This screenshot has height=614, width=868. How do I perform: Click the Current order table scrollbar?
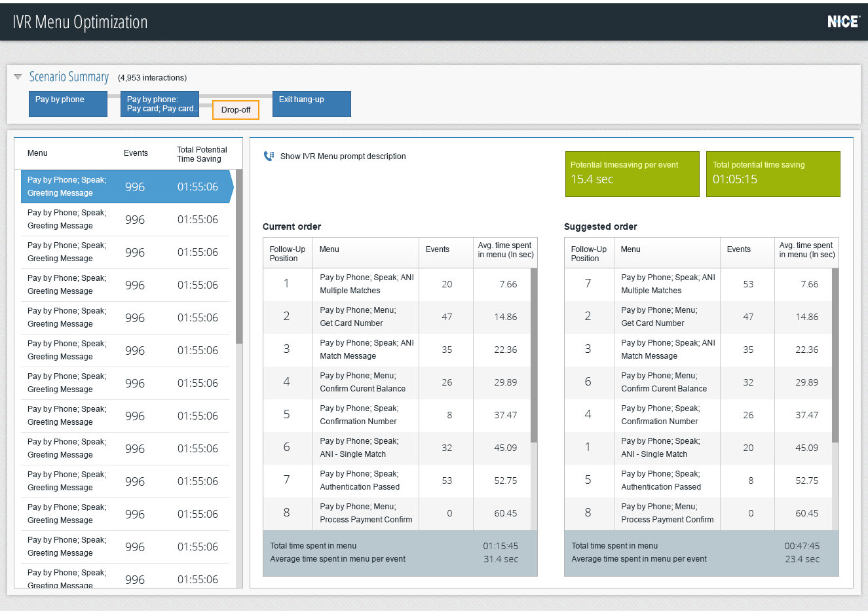tap(534, 355)
